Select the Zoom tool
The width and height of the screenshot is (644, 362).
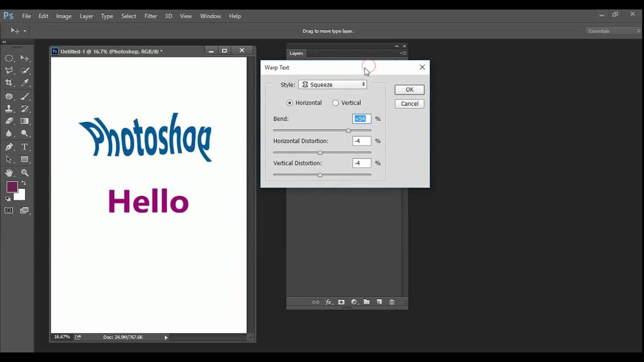25,172
